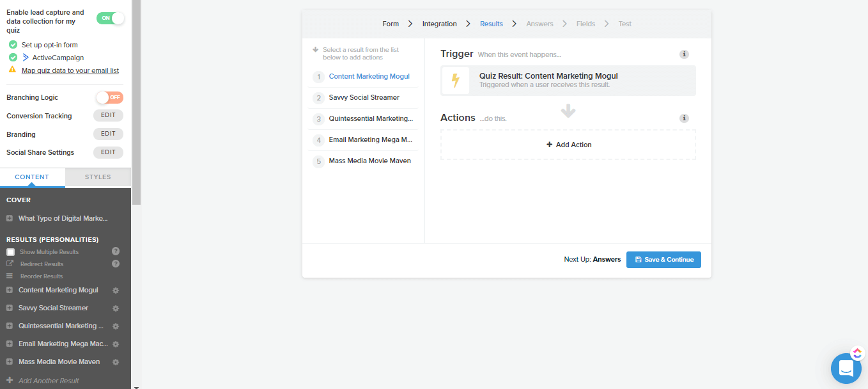Image resolution: width=868 pixels, height=389 pixels.
Task: Expand the cover item in sidebar
Action: pos(10,219)
